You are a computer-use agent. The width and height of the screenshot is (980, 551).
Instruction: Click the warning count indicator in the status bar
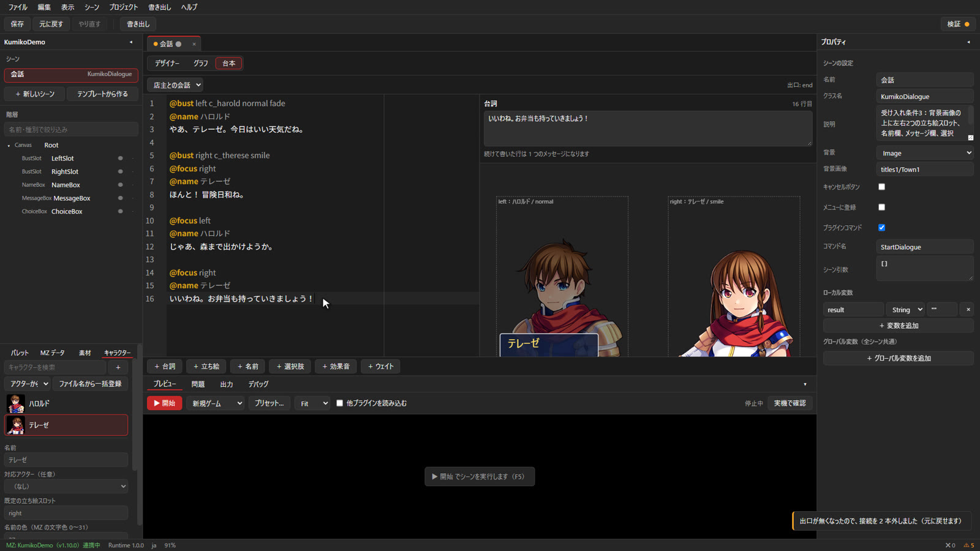[x=968, y=545]
